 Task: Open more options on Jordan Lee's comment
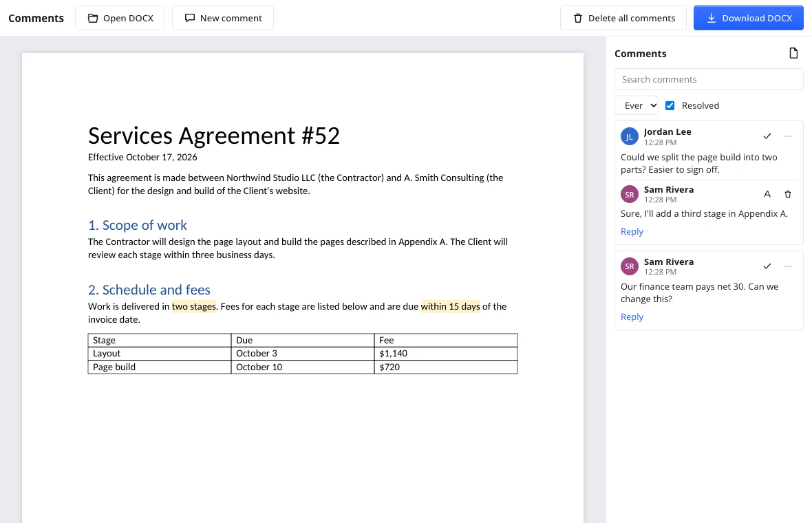point(788,136)
